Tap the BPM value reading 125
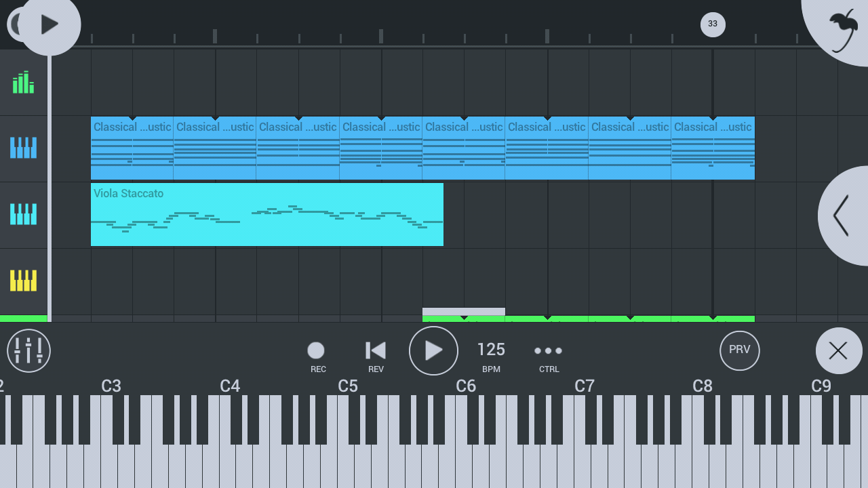The image size is (868, 488). click(x=490, y=350)
